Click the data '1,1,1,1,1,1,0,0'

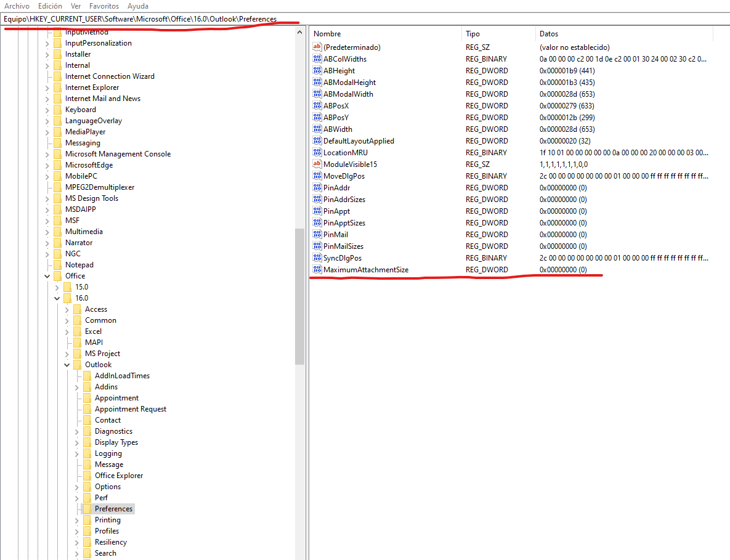(x=563, y=164)
